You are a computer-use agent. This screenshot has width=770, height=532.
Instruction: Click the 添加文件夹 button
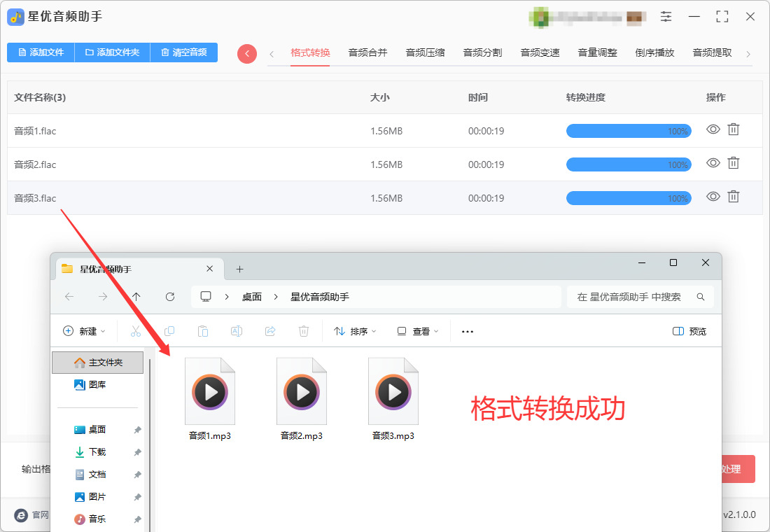(113, 52)
